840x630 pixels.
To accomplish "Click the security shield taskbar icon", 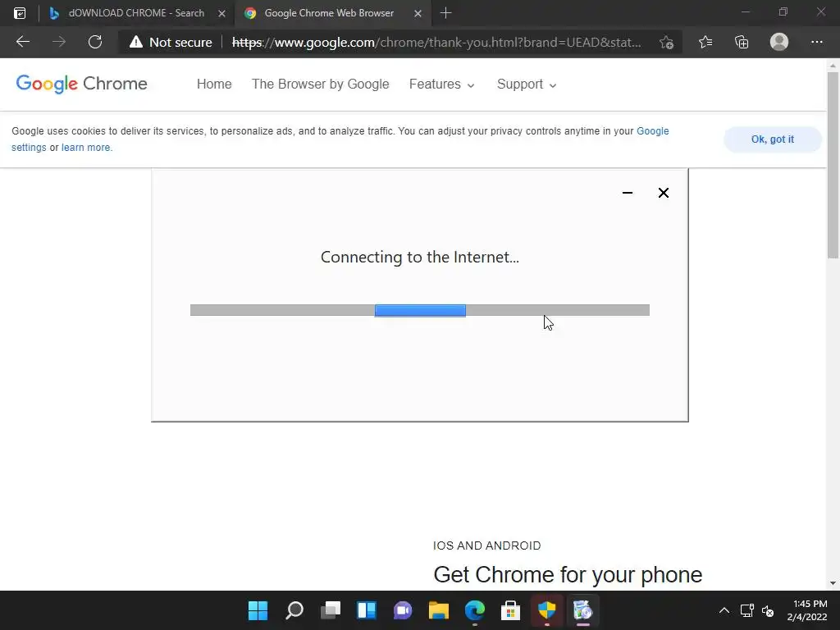I will tap(547, 610).
